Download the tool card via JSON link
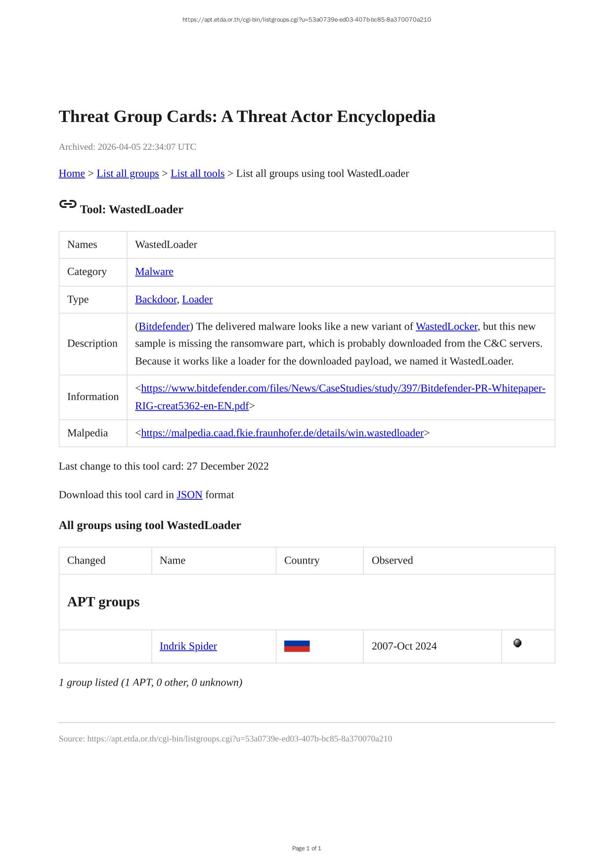 [189, 495]
